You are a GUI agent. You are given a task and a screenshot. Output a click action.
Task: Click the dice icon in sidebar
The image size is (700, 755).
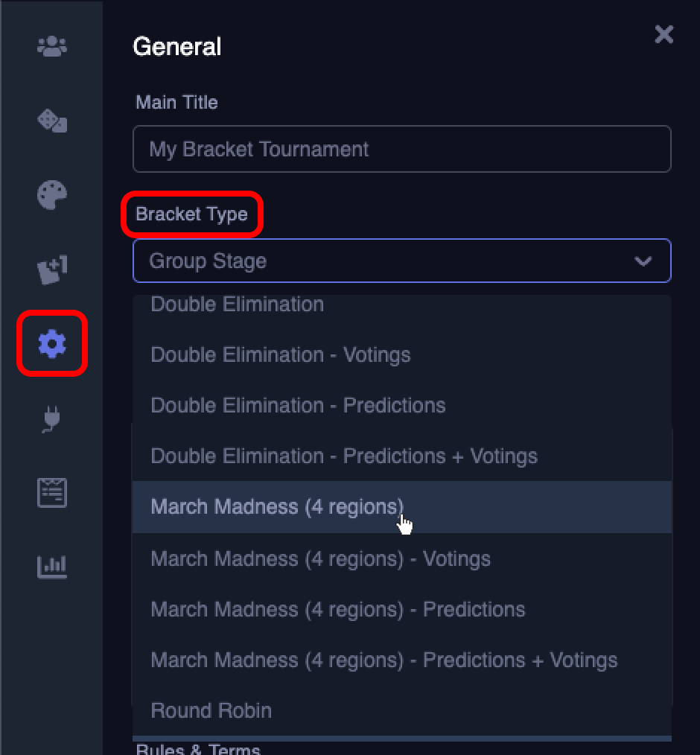[52, 121]
